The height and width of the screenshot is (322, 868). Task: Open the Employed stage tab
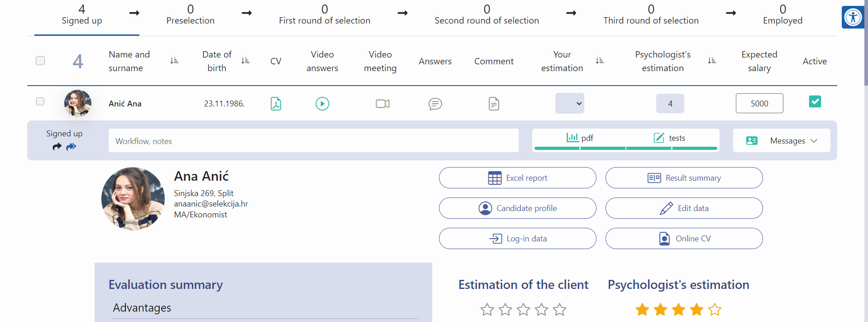pos(782,15)
